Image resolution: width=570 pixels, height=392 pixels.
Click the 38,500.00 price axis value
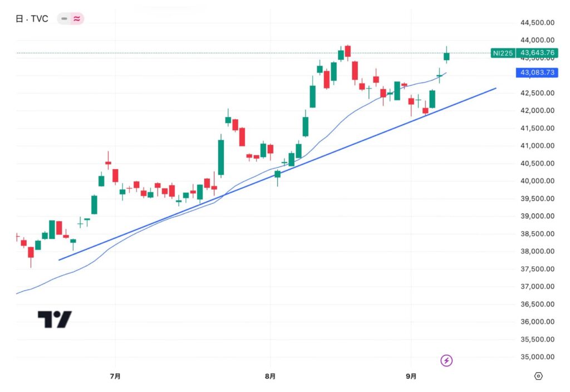tap(537, 233)
